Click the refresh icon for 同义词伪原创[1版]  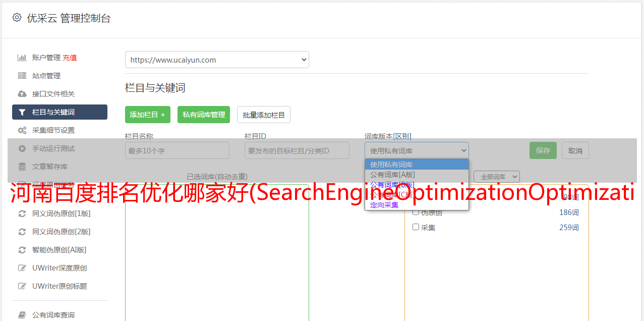(x=22, y=213)
